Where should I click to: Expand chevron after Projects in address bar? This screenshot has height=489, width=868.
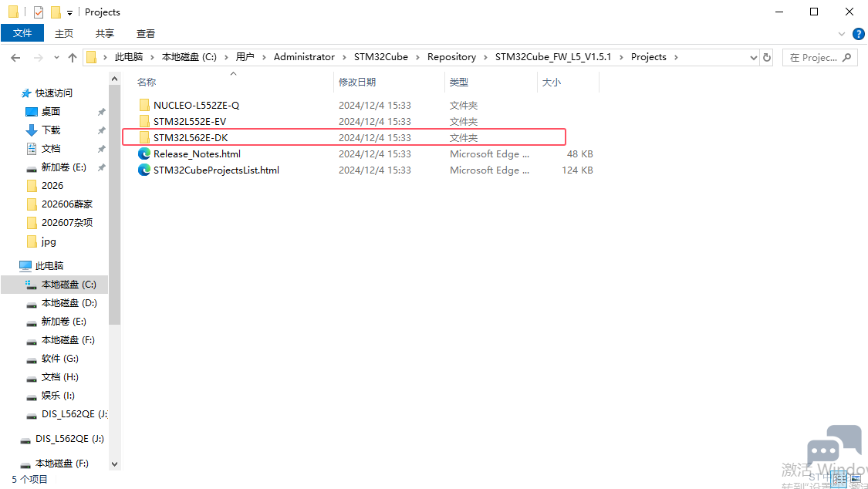[676, 57]
